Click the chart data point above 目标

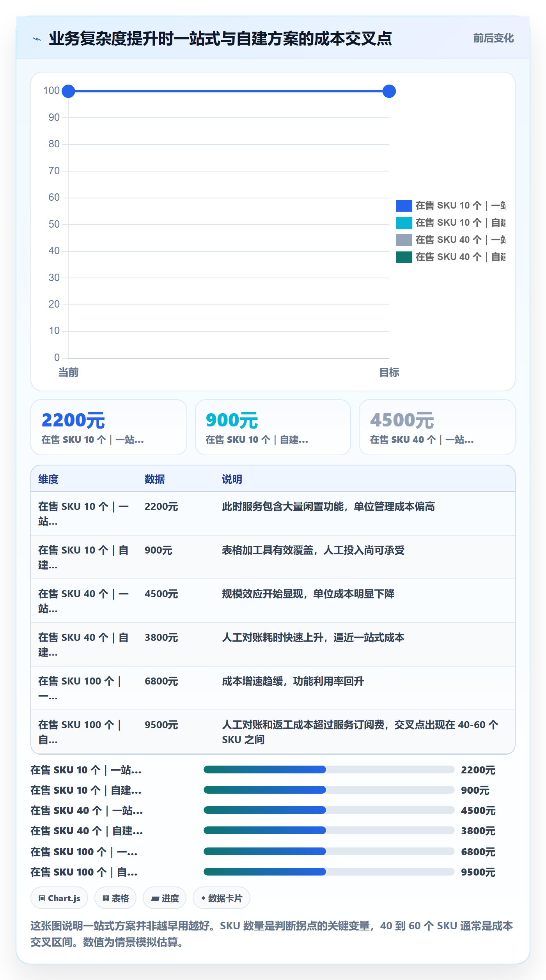pyautogui.click(x=389, y=91)
